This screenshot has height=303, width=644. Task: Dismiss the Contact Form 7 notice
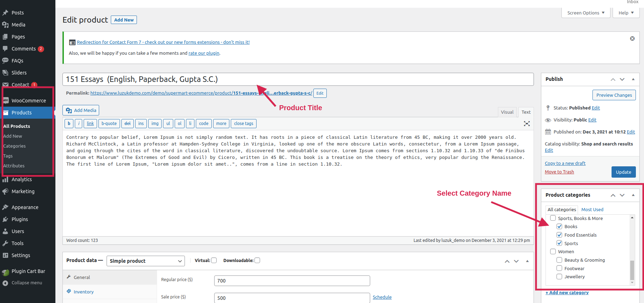tap(632, 38)
